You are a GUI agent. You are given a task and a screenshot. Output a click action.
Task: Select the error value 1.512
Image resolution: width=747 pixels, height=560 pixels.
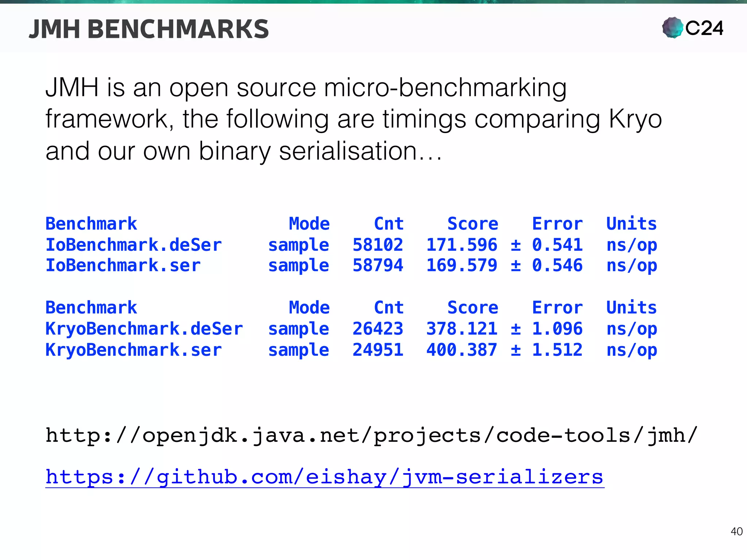(557, 350)
